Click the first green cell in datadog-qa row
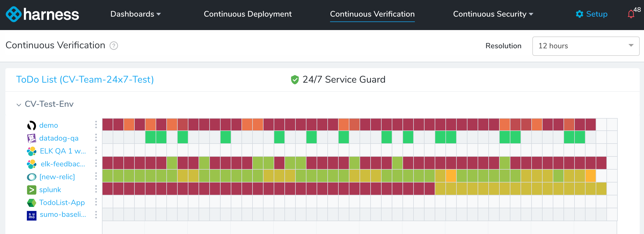 (151, 137)
